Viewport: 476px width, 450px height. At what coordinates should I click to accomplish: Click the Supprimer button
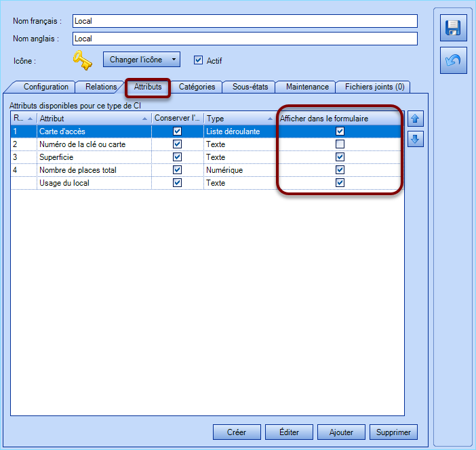coord(393,432)
